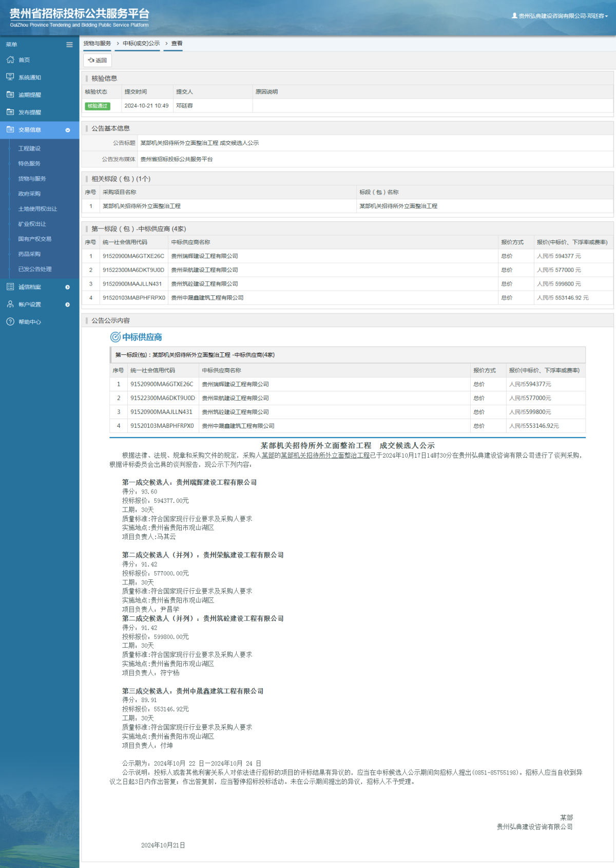This screenshot has width=616, height=868.
Task: Click the 逾期提醒 sidebar icon
Action: (10, 95)
